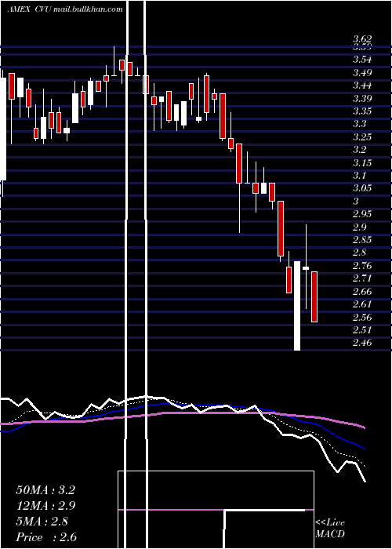Image resolution: width=392 pixels, height=549 pixels.
Task: Click the 2.66 price axis label
Action: tap(362, 292)
